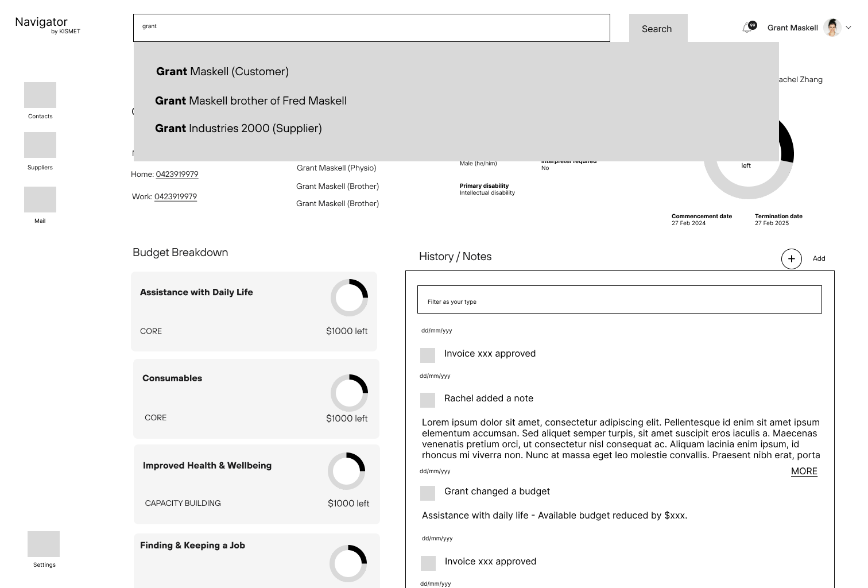
Task: Open Contacts from the sidebar
Action: tap(40, 95)
